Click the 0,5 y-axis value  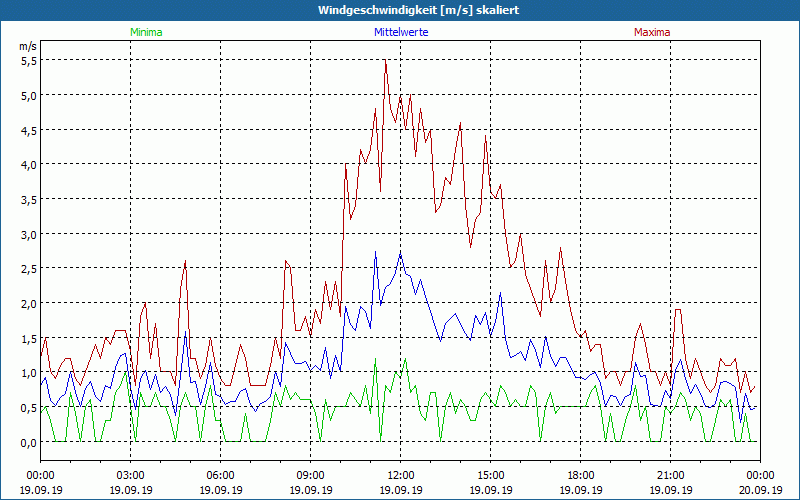point(29,408)
